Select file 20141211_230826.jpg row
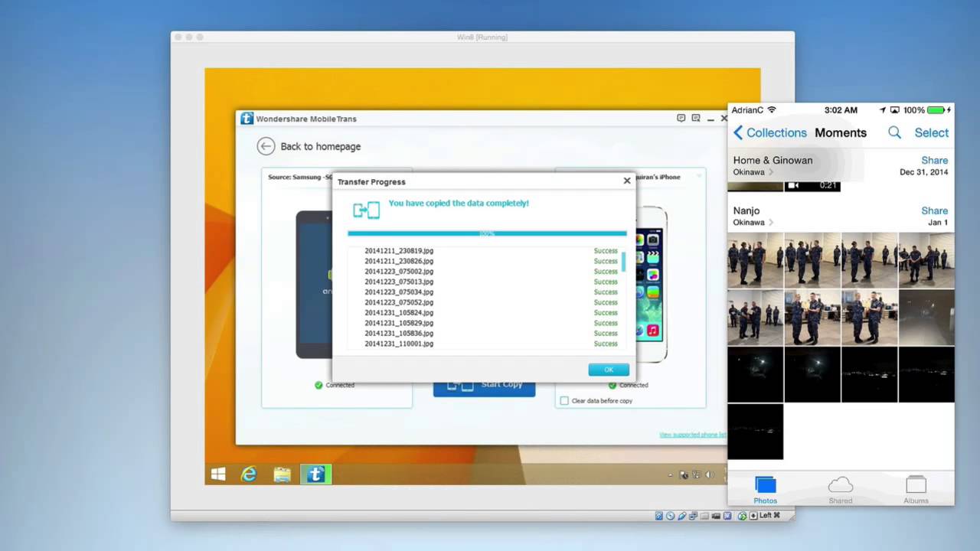 coord(485,261)
